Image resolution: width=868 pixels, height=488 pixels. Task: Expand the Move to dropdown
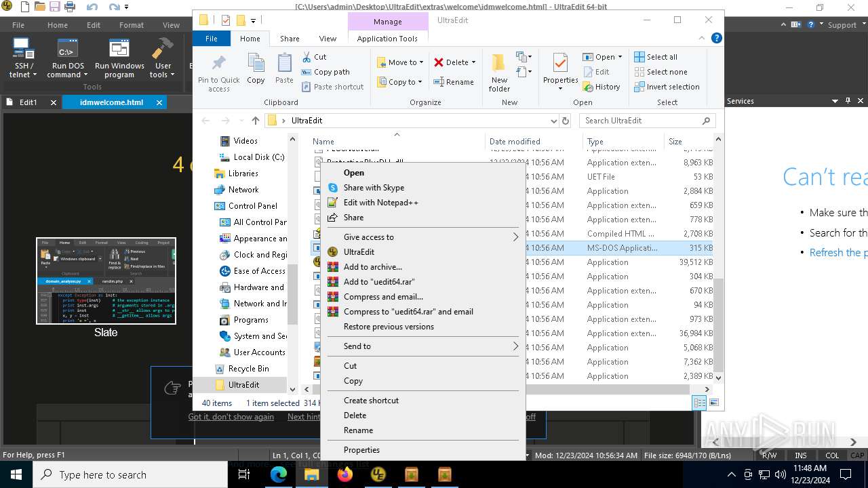[x=421, y=62]
